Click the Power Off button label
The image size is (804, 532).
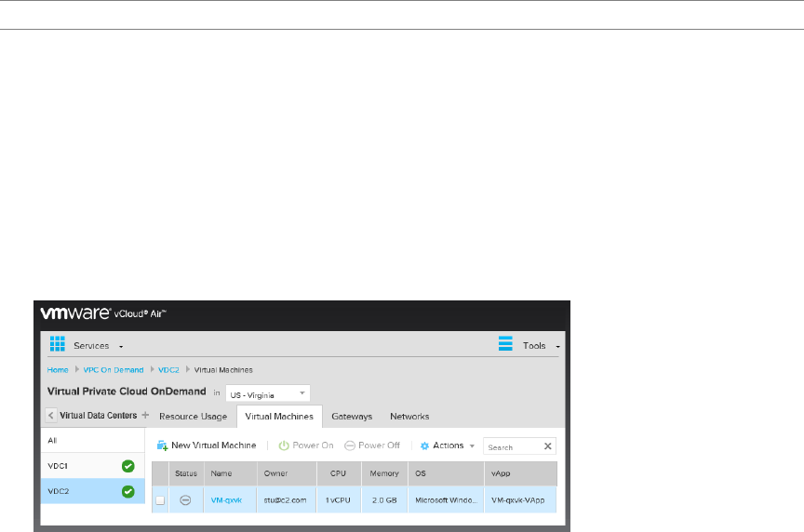pos(379,446)
